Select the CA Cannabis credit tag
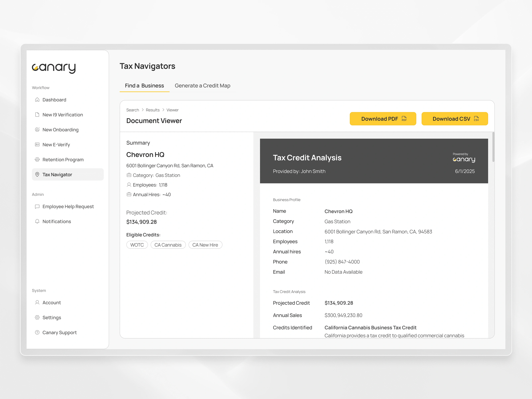This screenshot has height=399, width=532. pyautogui.click(x=168, y=245)
